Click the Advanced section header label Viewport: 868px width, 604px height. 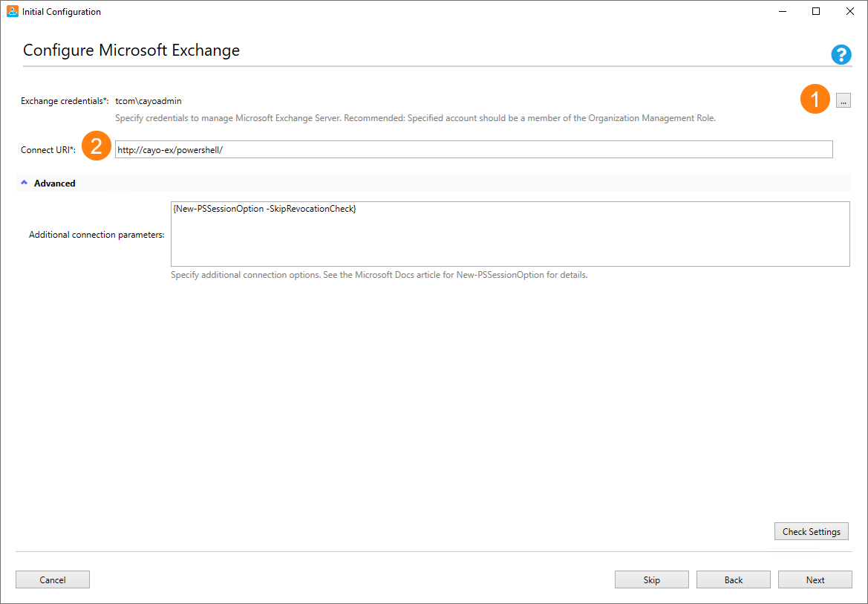55,183
